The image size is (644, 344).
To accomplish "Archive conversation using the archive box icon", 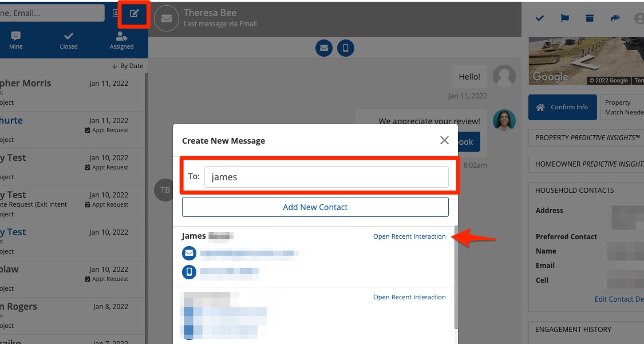I will (590, 18).
